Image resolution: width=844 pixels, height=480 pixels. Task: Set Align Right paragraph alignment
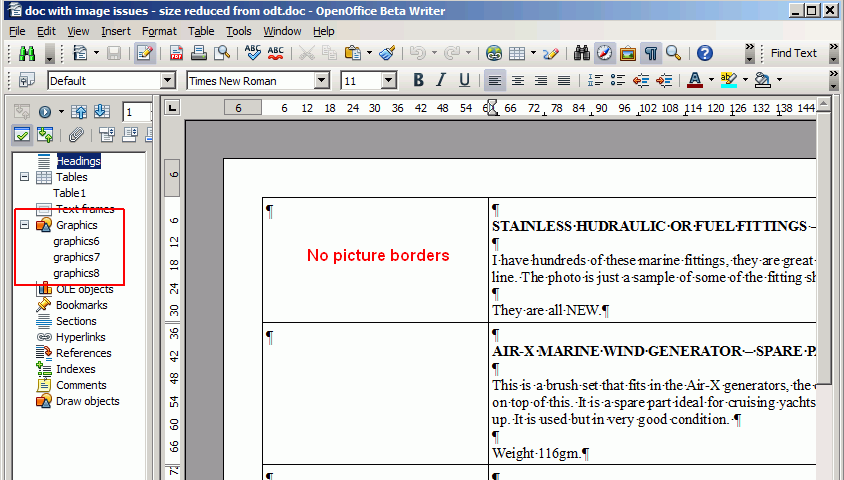coord(541,81)
